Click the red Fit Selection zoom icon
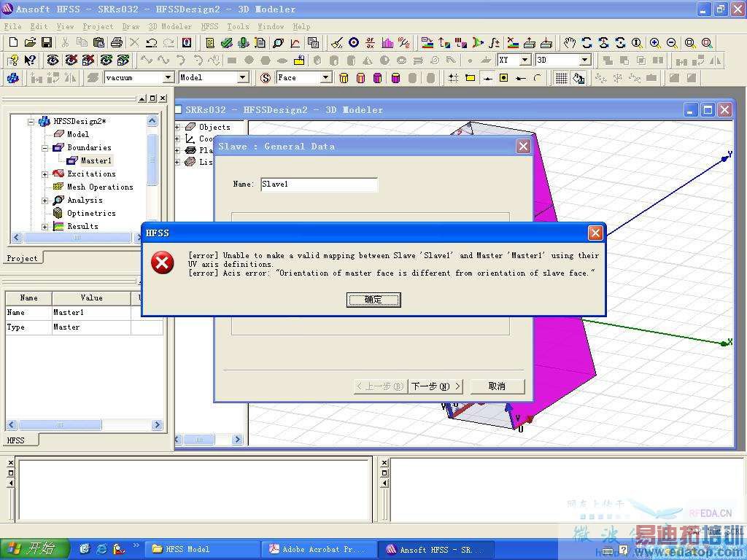 pos(706,43)
